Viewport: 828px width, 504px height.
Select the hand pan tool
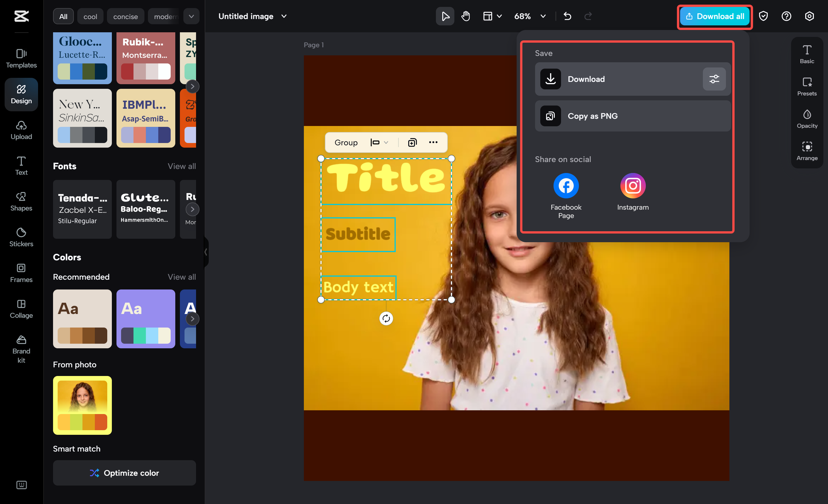click(465, 16)
